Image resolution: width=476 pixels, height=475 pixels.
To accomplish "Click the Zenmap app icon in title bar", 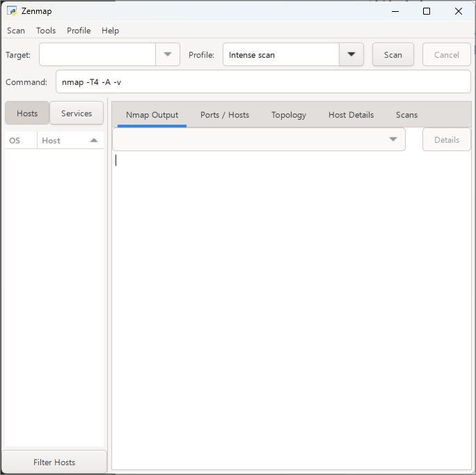I will tap(12, 11).
